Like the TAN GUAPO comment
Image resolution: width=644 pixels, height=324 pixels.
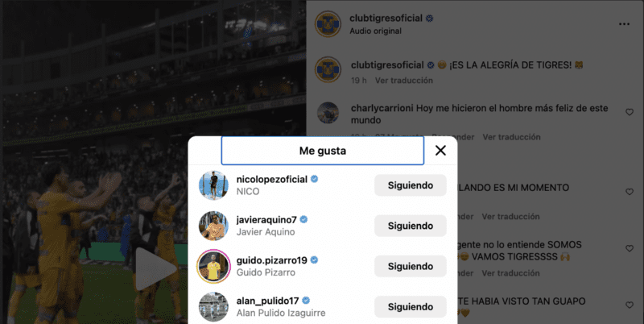tap(630, 305)
